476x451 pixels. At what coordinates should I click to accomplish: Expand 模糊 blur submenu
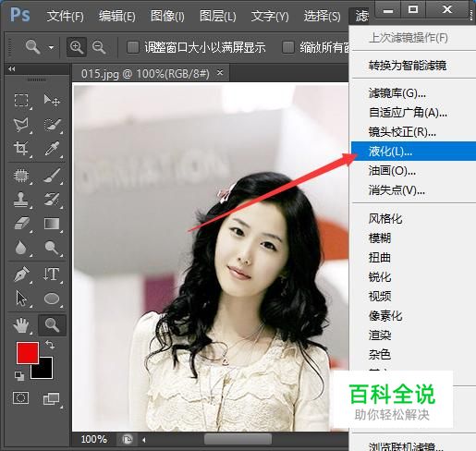[413, 238]
